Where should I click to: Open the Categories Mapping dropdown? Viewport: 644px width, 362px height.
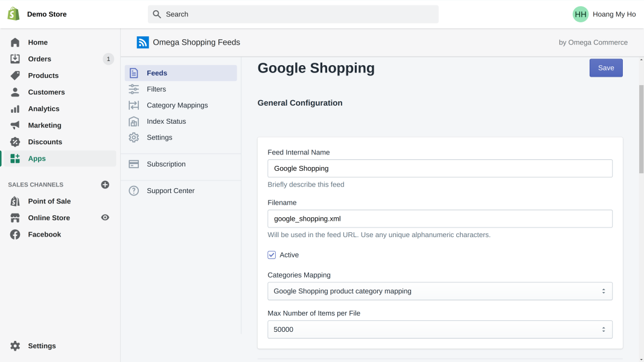[x=440, y=291]
